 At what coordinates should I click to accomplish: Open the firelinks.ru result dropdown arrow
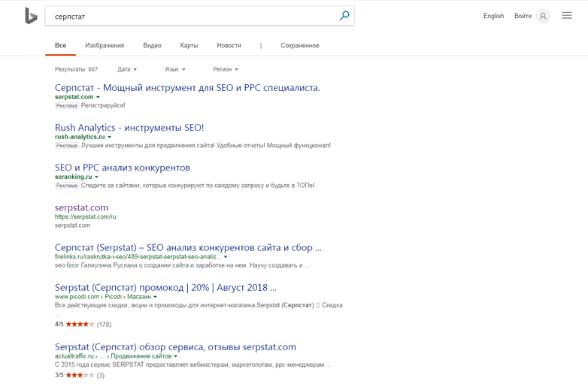click(226, 257)
